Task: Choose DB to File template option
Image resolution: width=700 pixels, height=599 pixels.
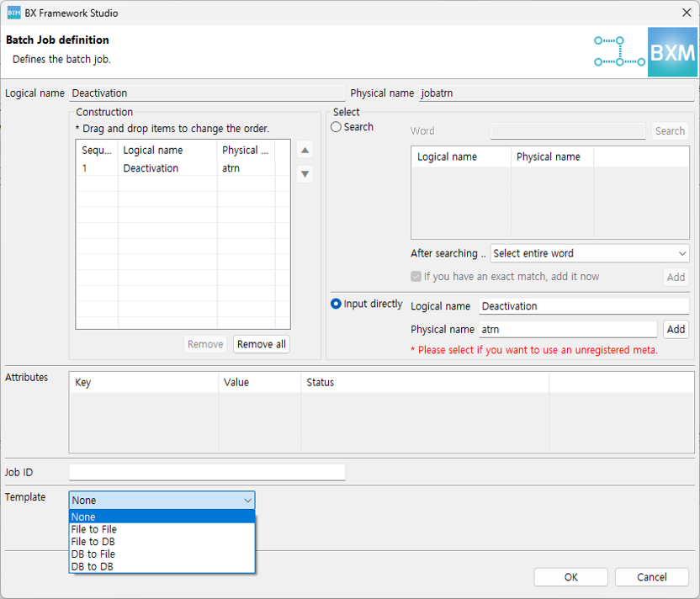Action: click(x=93, y=554)
